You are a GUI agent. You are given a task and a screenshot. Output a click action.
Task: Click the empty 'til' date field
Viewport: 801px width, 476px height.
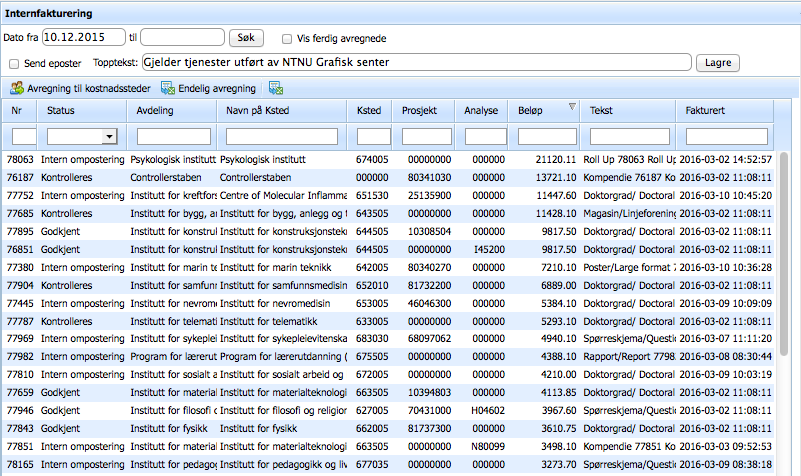pyautogui.click(x=182, y=37)
